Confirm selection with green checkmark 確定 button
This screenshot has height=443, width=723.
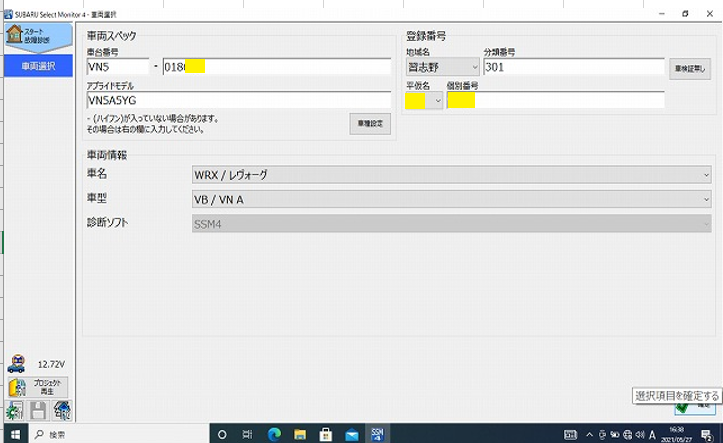694,407
